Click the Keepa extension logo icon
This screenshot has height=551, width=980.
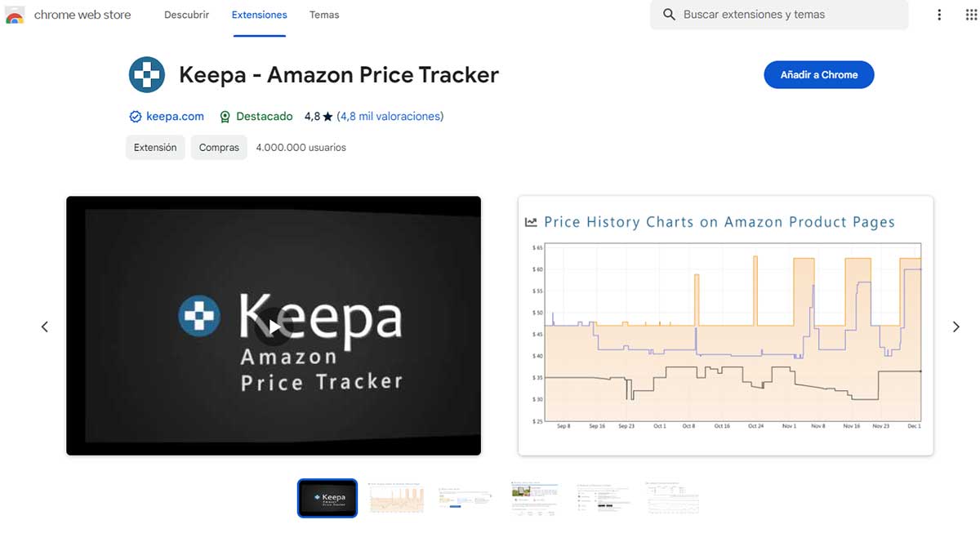click(x=147, y=75)
